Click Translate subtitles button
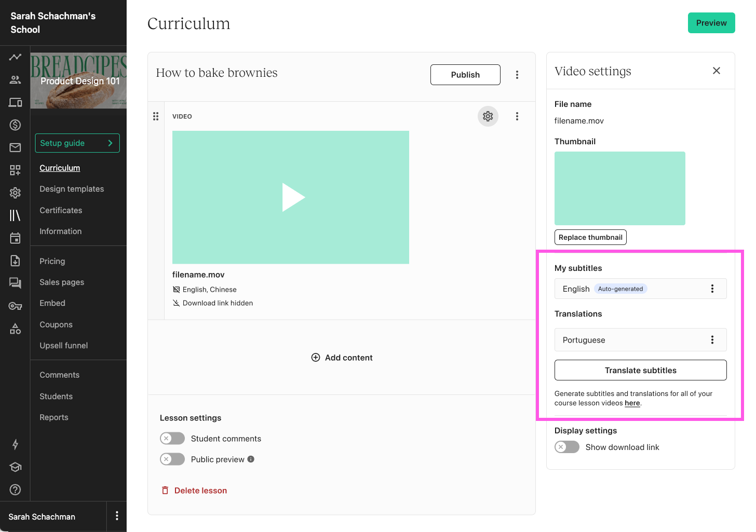The width and height of the screenshot is (756, 532). (641, 370)
